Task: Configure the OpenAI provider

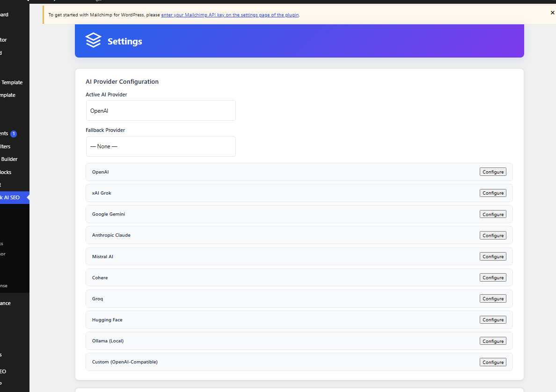Action: click(493, 172)
